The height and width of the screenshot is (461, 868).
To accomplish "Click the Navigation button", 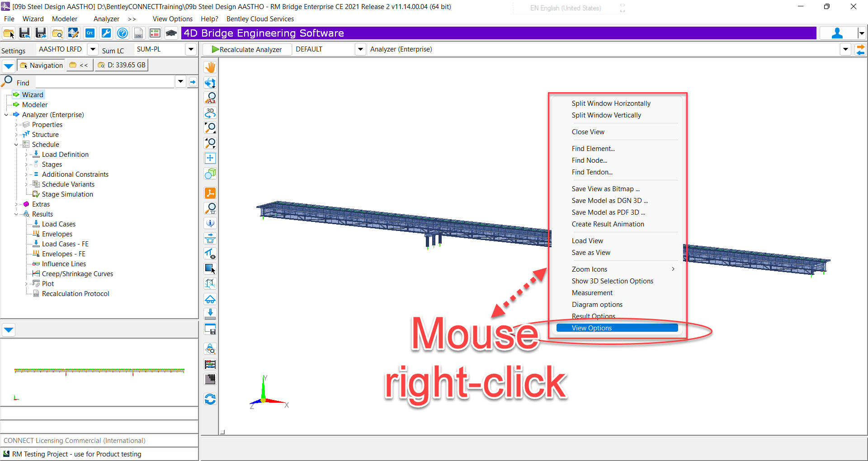I will (x=42, y=65).
